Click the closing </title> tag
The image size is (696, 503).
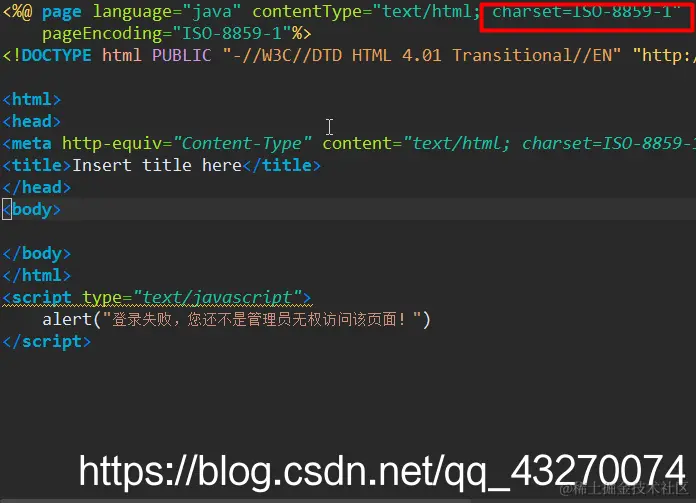coord(281,165)
